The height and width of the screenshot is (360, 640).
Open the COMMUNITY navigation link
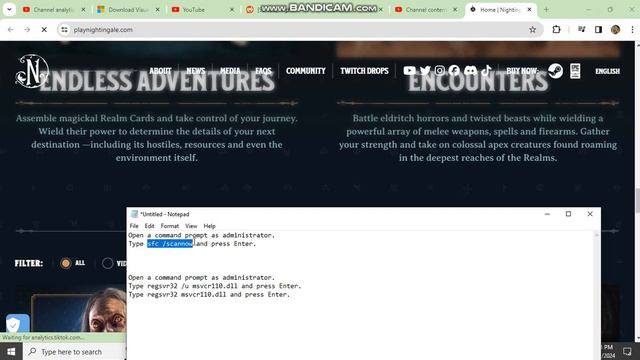[306, 71]
